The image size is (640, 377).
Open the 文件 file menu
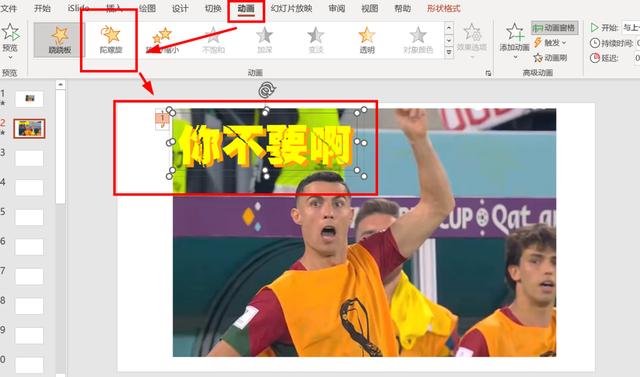(x=8, y=8)
